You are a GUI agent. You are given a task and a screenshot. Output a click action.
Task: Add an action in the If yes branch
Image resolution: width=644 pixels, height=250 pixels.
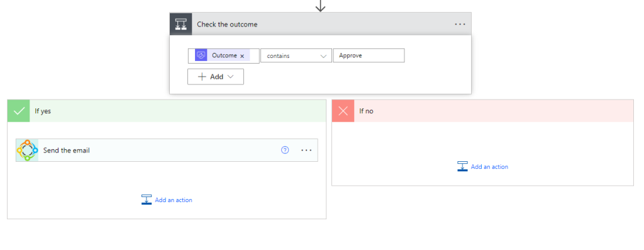point(167,200)
